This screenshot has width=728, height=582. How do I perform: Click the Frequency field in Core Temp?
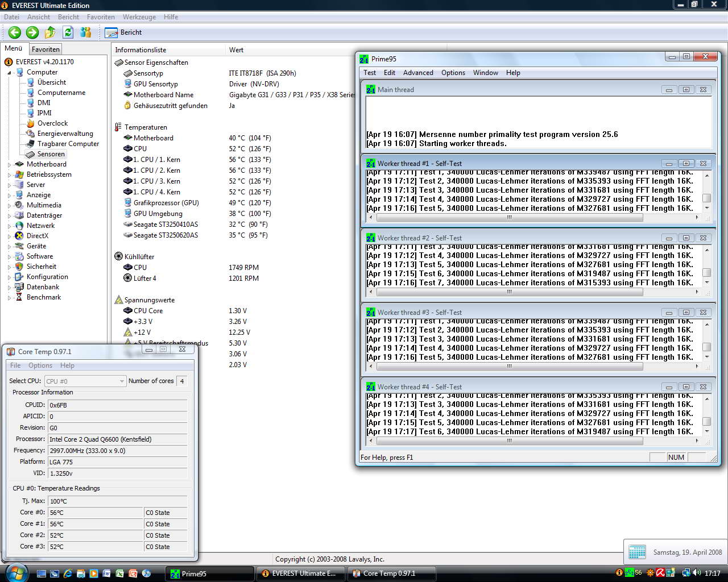[118, 451]
